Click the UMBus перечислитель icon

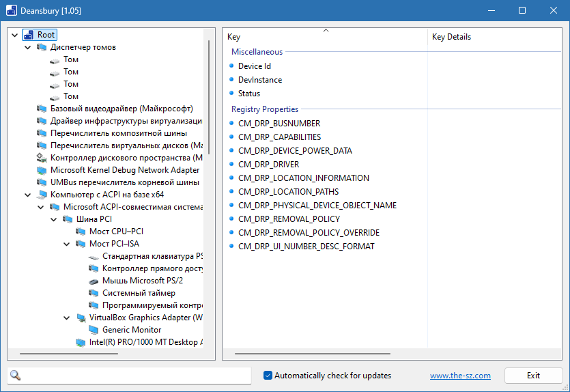pyautogui.click(x=42, y=182)
